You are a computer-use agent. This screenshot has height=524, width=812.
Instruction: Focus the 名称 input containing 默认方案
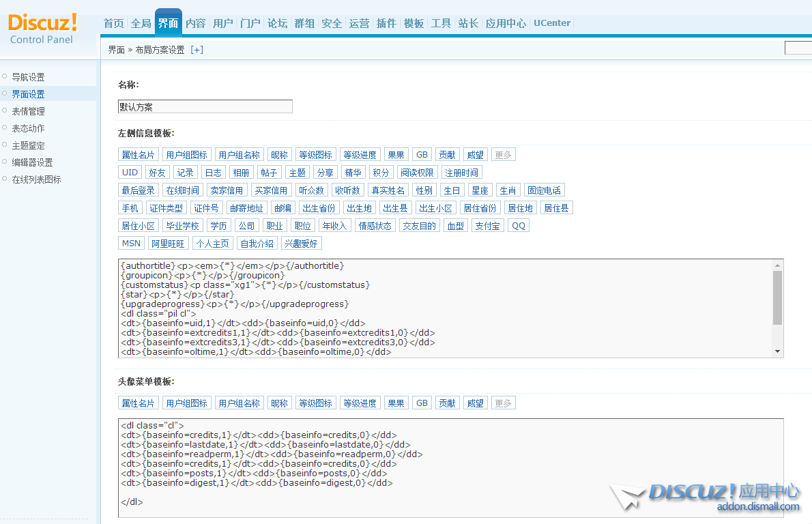point(205,107)
